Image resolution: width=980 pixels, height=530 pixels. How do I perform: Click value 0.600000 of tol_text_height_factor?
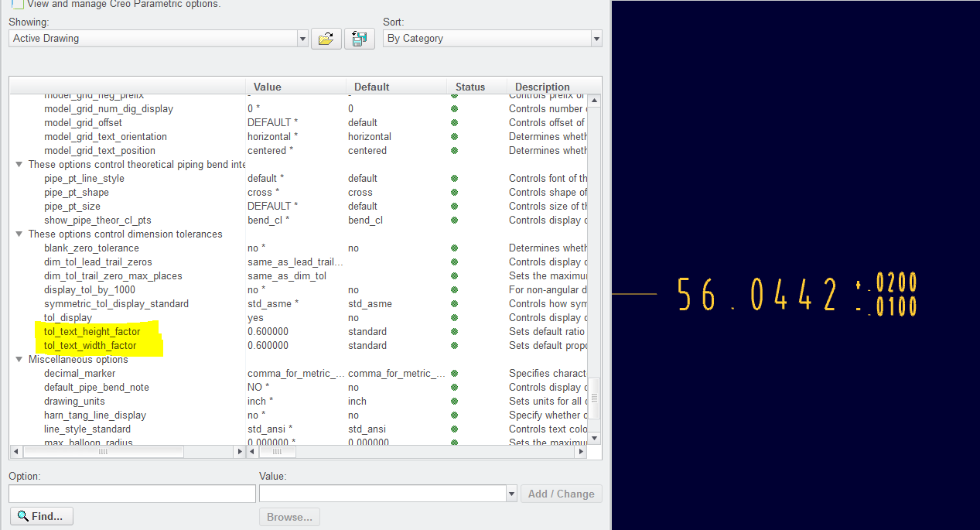(x=268, y=332)
